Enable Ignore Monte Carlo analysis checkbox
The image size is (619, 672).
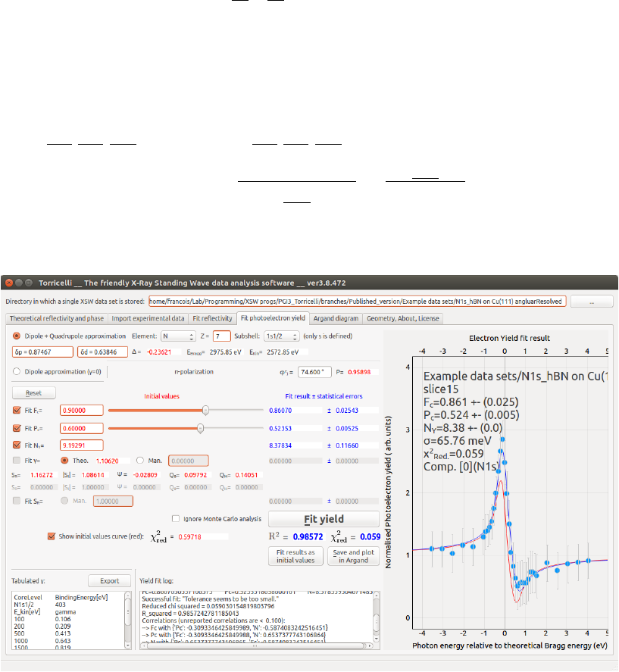click(175, 518)
